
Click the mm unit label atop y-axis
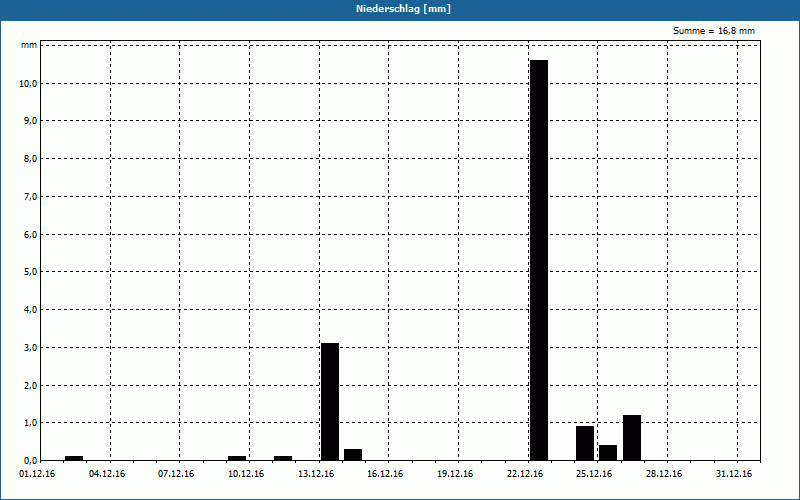pos(29,45)
